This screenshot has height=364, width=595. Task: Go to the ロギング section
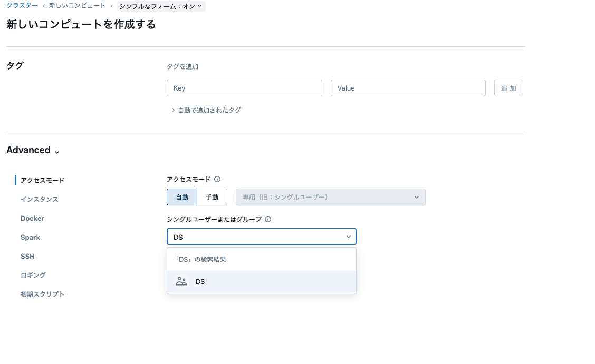tap(33, 275)
